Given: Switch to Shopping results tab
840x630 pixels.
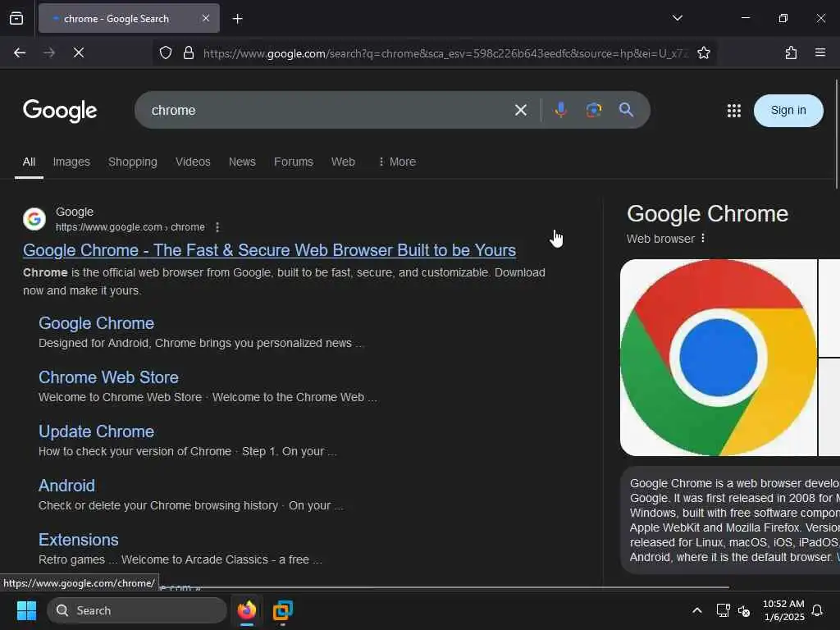Looking at the screenshot, I should tap(133, 162).
